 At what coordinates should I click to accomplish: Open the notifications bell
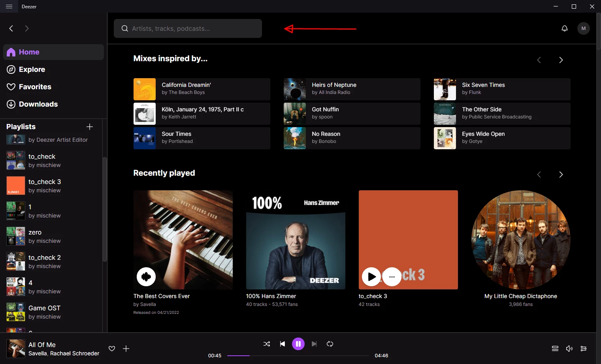point(565,28)
